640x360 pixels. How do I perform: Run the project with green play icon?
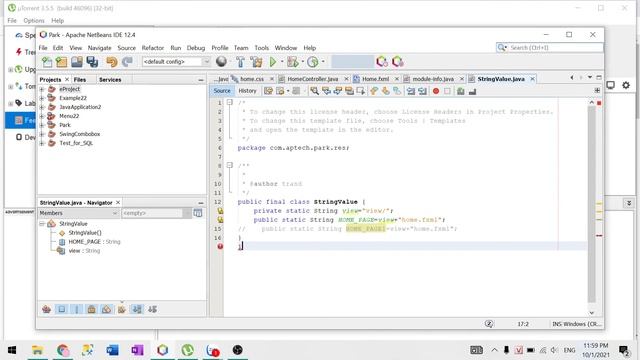(x=273, y=62)
